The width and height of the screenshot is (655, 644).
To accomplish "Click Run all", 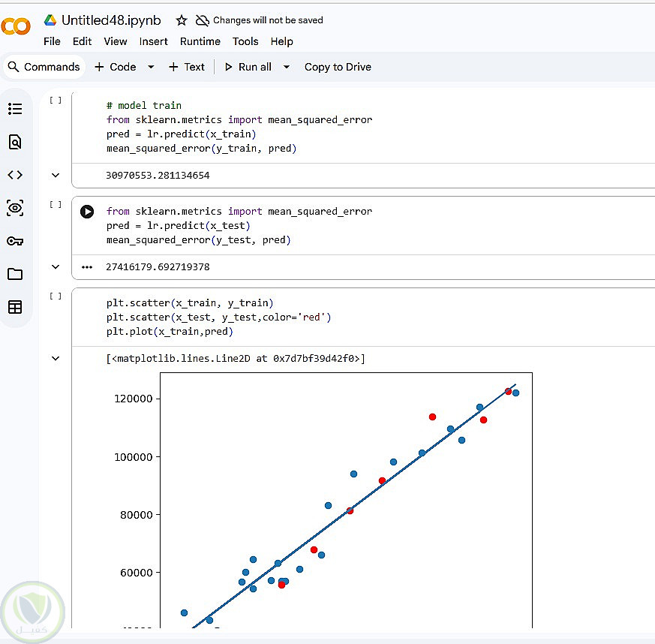I will click(x=248, y=67).
